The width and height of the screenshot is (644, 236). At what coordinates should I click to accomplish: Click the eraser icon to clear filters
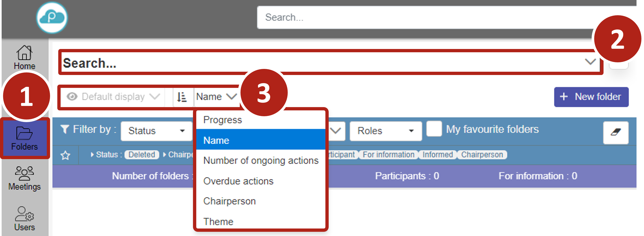(615, 132)
